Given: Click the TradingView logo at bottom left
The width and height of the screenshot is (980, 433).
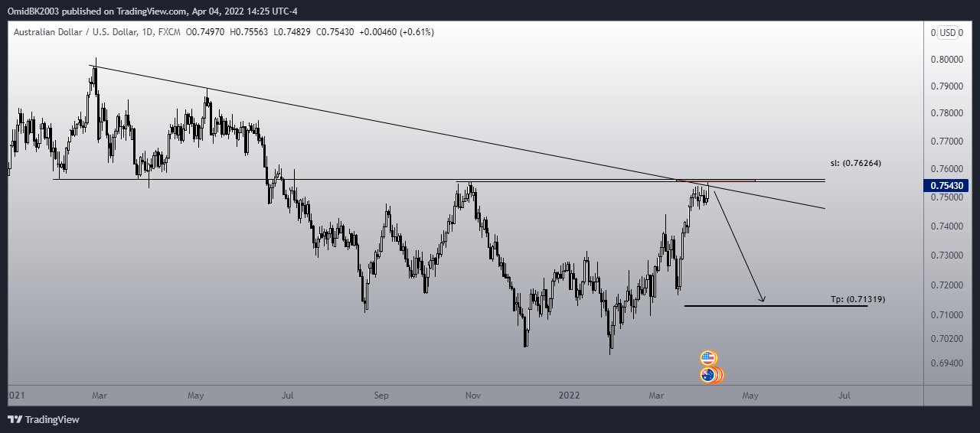Looking at the screenshot, I should coord(44,419).
